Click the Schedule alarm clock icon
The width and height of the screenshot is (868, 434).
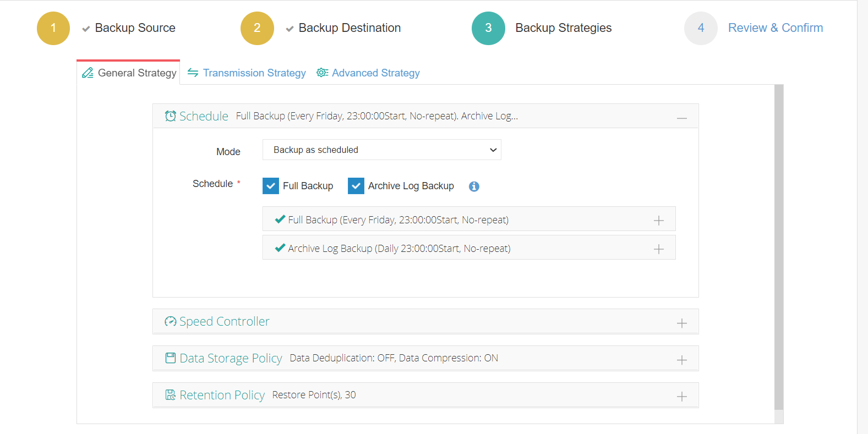171,116
